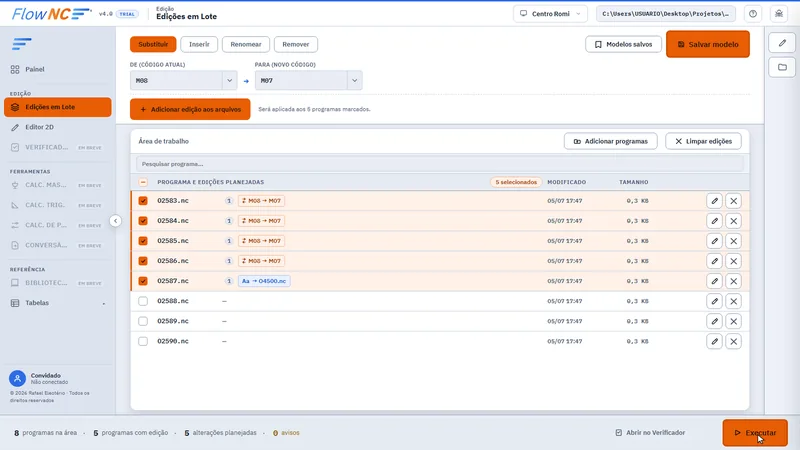This screenshot has width=800, height=450.
Task: Collapse the sidebar with the chevron arrow
Action: [x=116, y=221]
